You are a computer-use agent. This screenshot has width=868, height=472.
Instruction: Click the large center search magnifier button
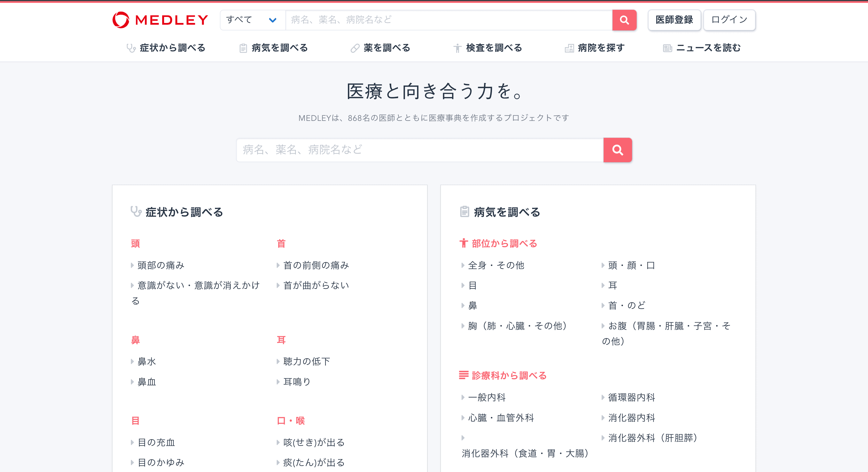pos(617,150)
